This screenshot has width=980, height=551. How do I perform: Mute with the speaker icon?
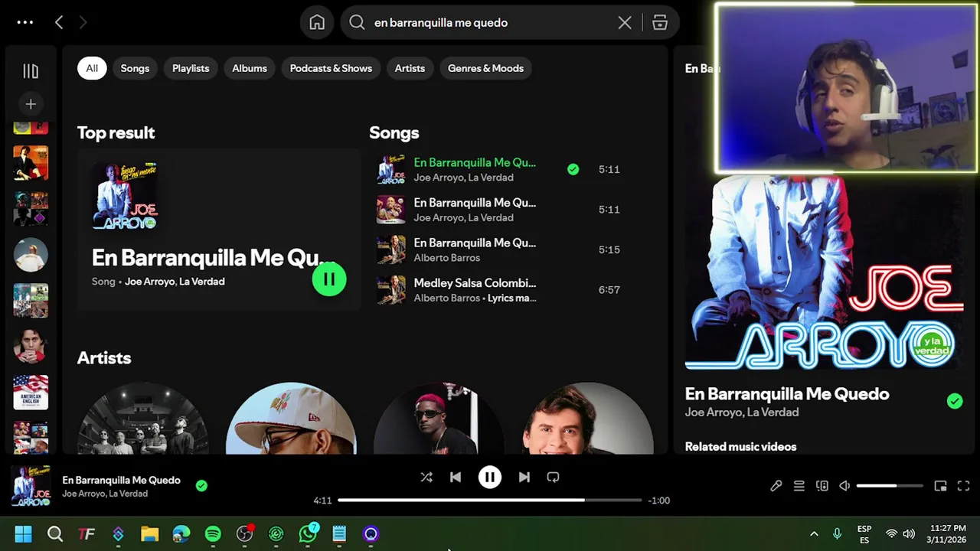tap(844, 486)
